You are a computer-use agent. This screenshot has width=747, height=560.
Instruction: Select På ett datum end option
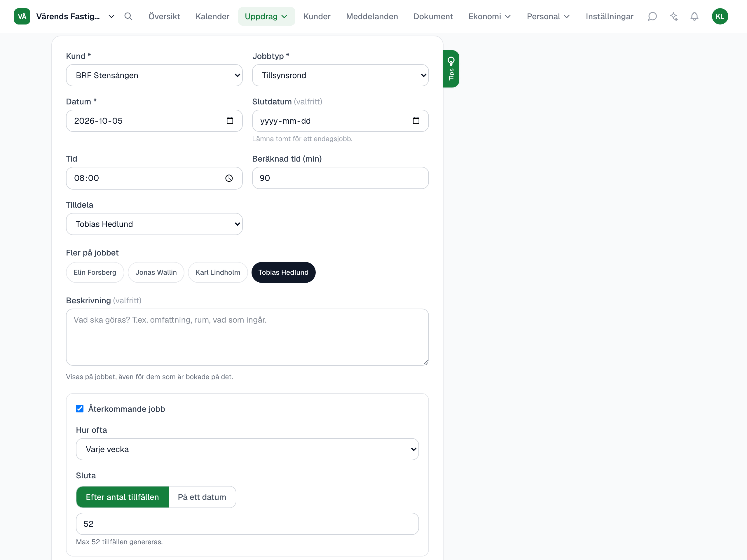(x=202, y=497)
